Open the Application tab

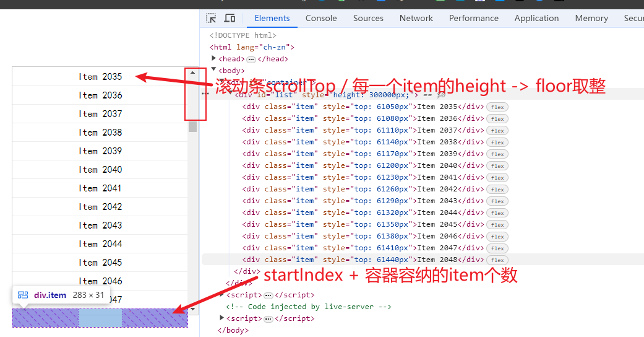tap(536, 18)
